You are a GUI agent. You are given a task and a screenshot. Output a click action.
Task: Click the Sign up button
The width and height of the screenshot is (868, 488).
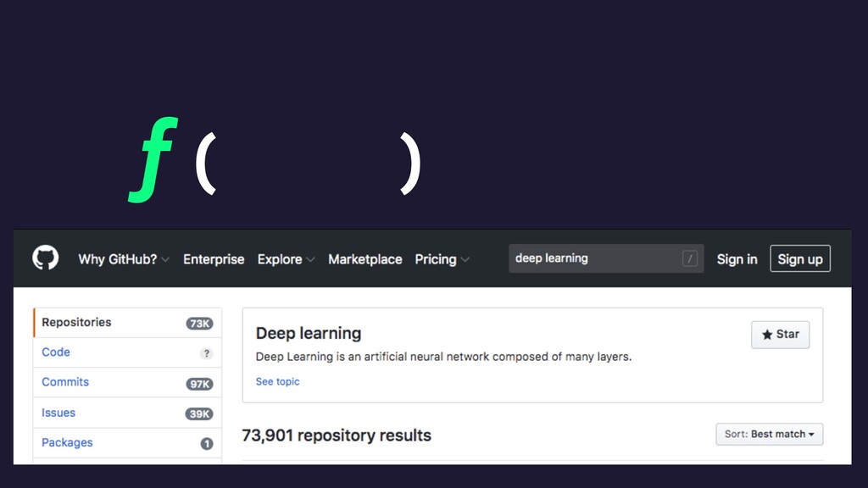[x=800, y=259]
